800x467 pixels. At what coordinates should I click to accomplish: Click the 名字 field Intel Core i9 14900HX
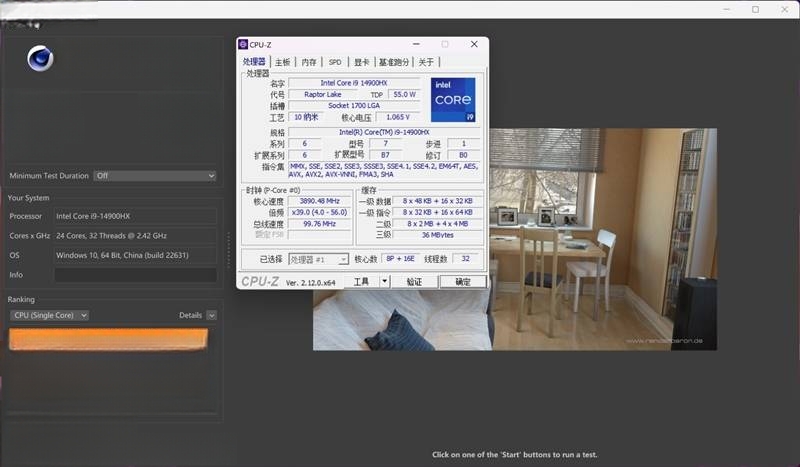[x=354, y=83]
